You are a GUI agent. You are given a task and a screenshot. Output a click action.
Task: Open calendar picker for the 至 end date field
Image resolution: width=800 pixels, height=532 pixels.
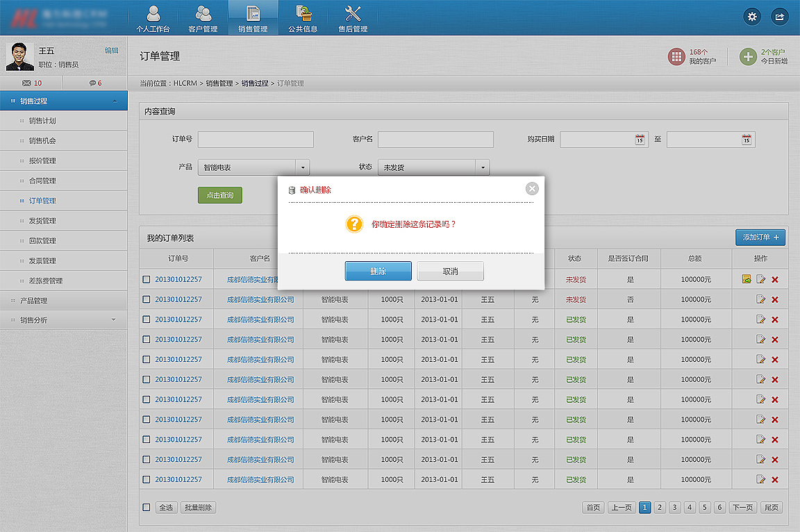(x=747, y=140)
